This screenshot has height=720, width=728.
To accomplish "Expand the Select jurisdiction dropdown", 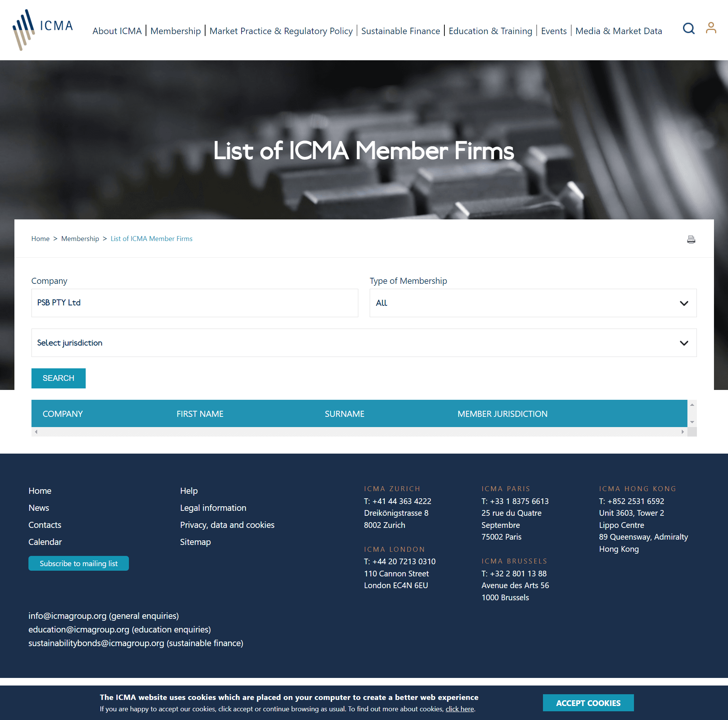I will [x=364, y=343].
